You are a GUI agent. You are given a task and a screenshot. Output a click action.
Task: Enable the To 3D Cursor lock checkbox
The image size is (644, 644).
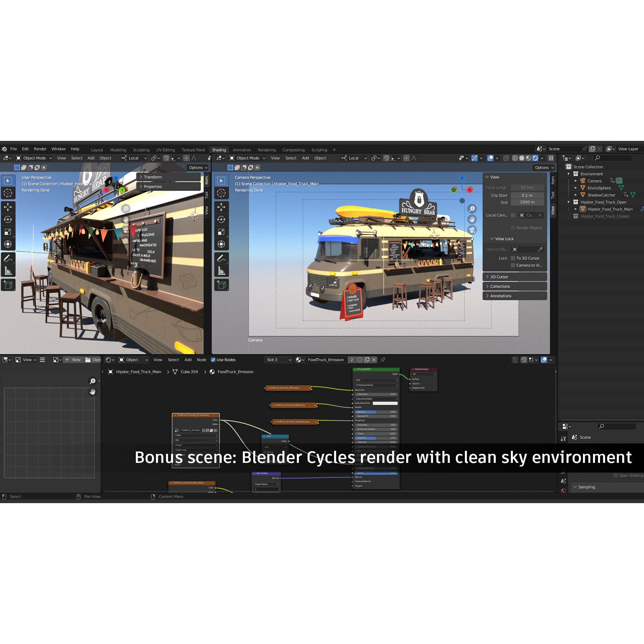[513, 258]
